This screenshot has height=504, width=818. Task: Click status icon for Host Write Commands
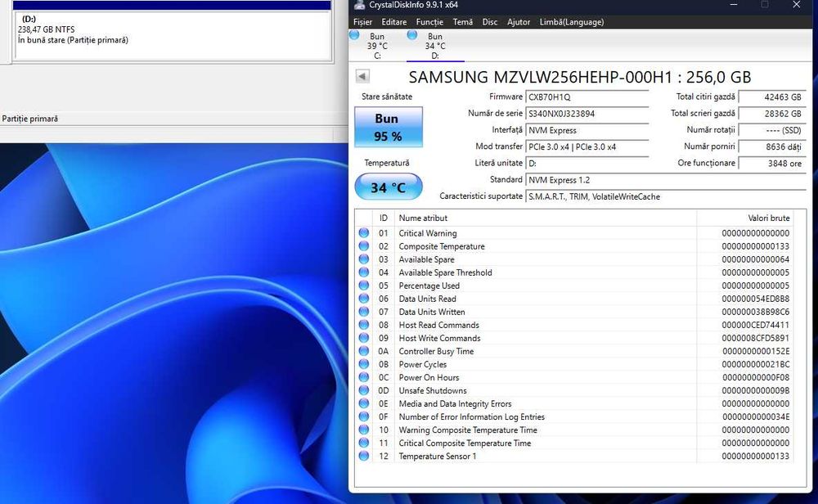click(364, 338)
